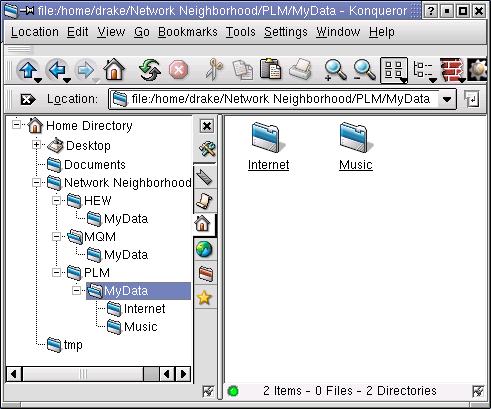Open the Bookmarks menu
This screenshot has width=491, height=409.
pos(188,32)
